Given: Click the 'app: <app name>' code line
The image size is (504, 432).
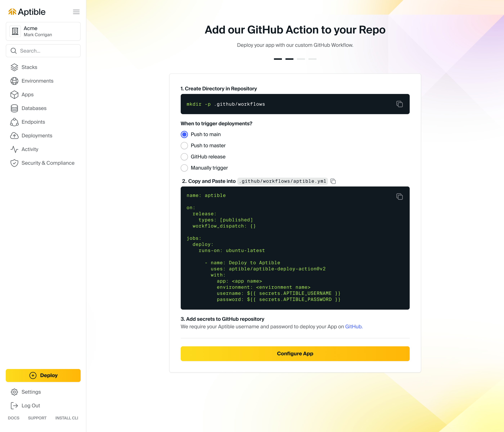Looking at the screenshot, I should (239, 281).
